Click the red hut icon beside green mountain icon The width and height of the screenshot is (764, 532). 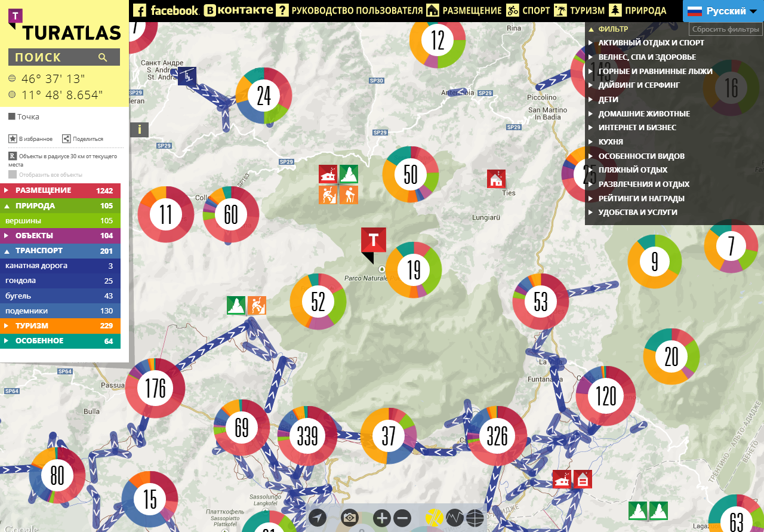(x=328, y=174)
